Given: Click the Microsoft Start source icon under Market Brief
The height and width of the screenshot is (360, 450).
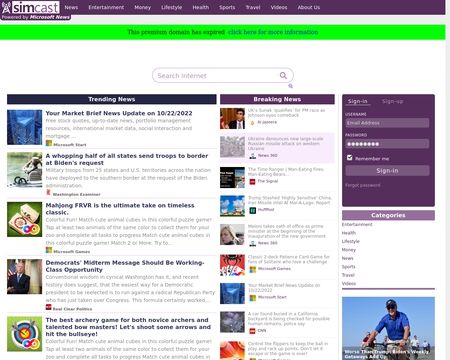Looking at the screenshot, I should click(x=49, y=143).
